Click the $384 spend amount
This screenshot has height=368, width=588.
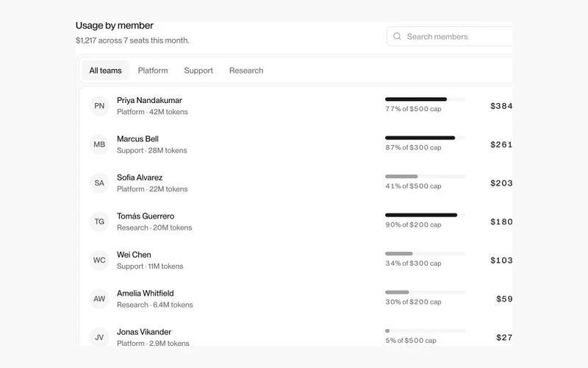pyautogui.click(x=501, y=106)
